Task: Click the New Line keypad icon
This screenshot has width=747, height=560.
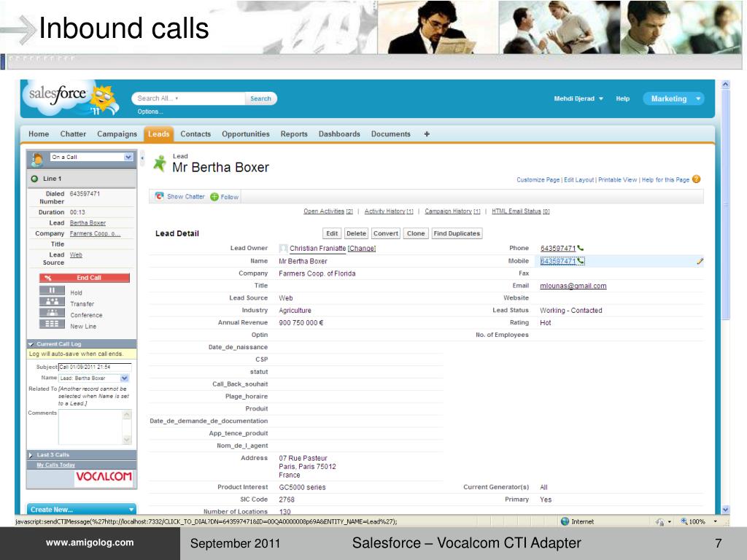Action: coord(52,324)
